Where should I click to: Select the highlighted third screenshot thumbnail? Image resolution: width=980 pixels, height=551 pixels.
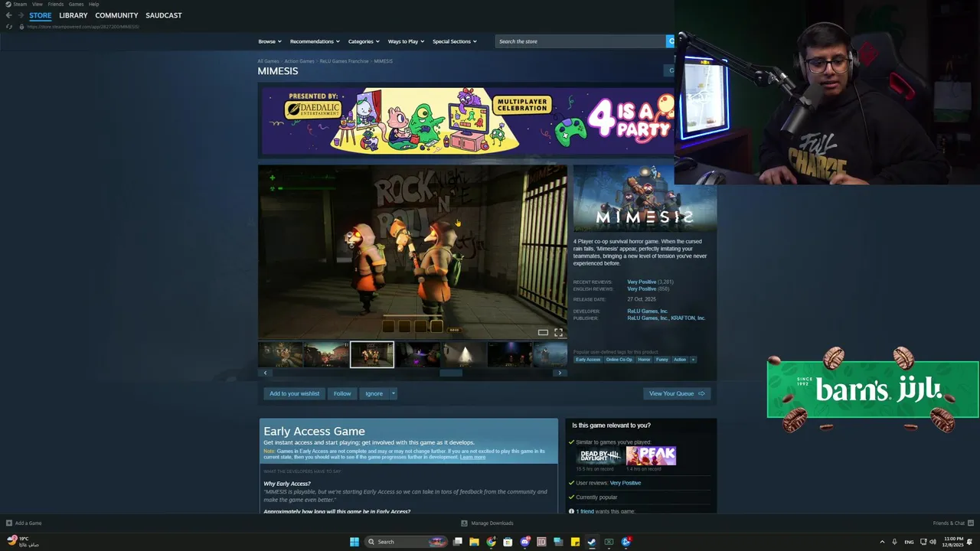[372, 354]
